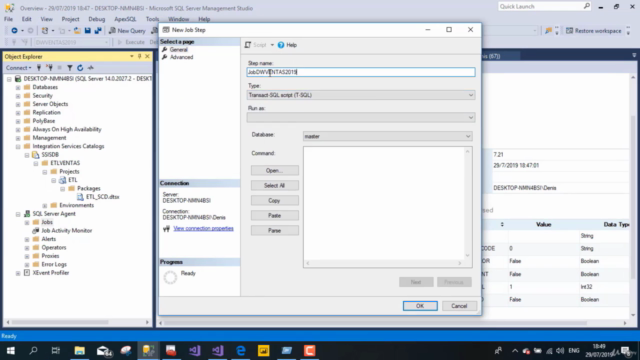Click inside the Command text area
The width and height of the screenshot is (640, 360).
click(384, 203)
